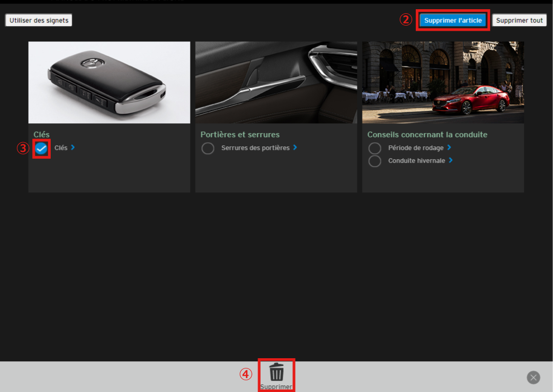Click the Utiliser des signets button

click(39, 20)
